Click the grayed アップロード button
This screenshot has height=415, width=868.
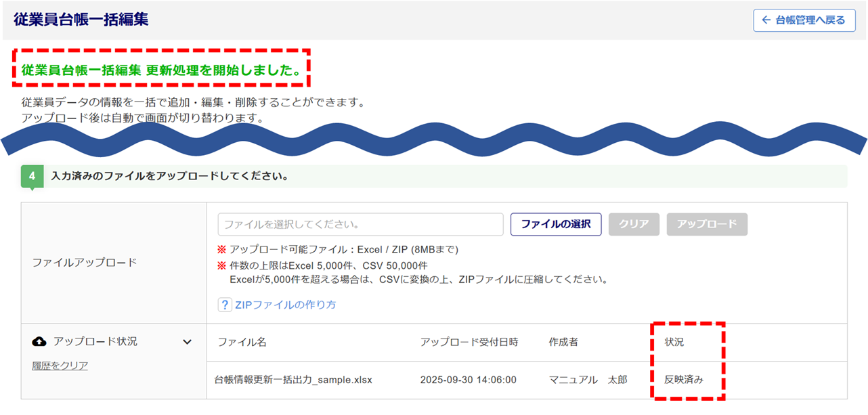click(707, 224)
